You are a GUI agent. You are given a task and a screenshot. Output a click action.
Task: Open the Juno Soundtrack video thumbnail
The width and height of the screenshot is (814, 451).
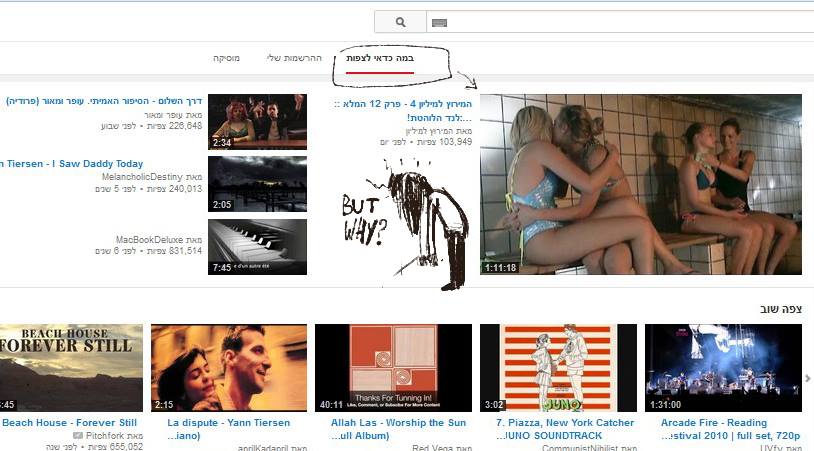[558, 367]
